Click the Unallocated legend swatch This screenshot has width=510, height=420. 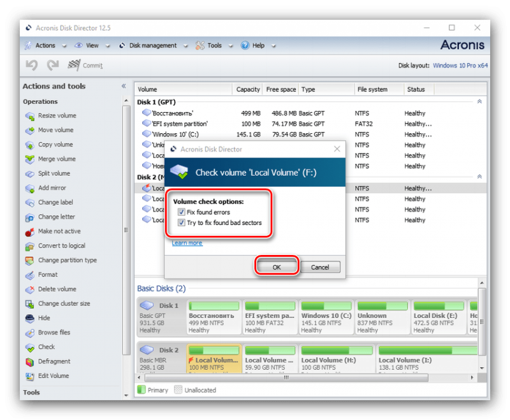coord(178,390)
